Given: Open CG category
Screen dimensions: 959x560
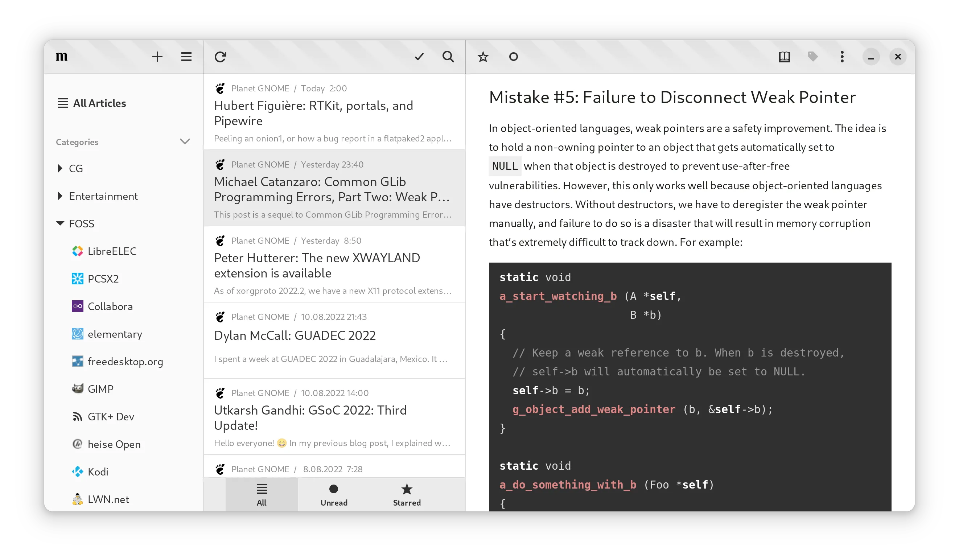Looking at the screenshot, I should [x=76, y=169].
